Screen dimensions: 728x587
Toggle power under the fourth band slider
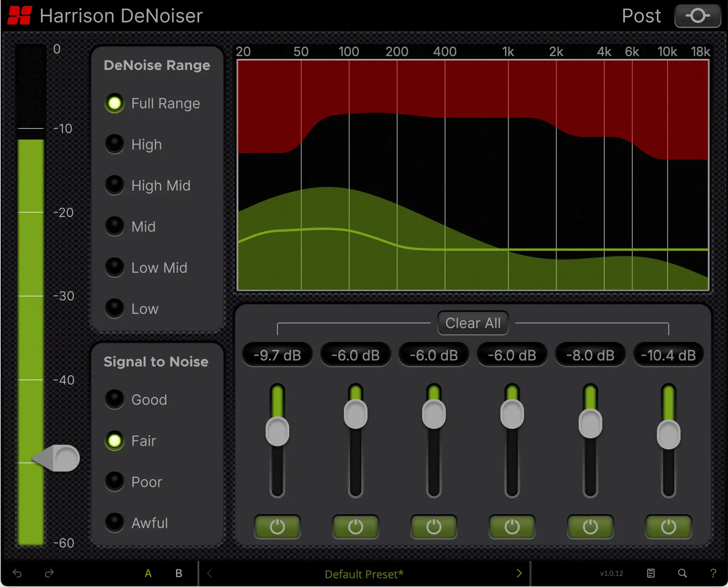[x=512, y=527]
